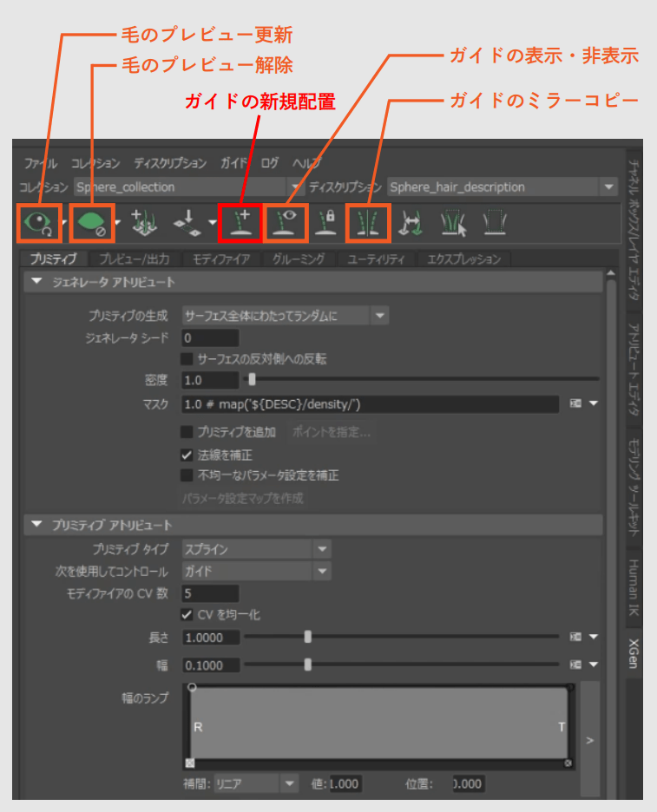This screenshot has height=812, width=657.
Task: Click the パラメータ設定マップを作成 button
Action: [x=244, y=499]
